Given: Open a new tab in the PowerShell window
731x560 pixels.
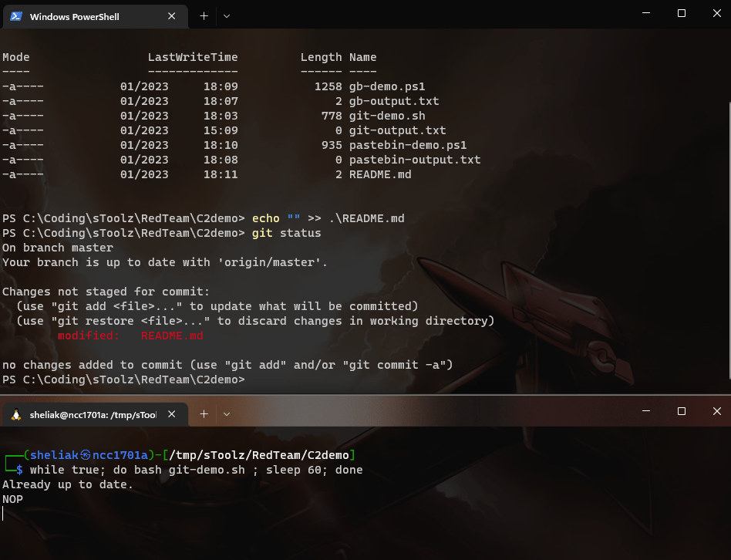Looking at the screenshot, I should (204, 15).
